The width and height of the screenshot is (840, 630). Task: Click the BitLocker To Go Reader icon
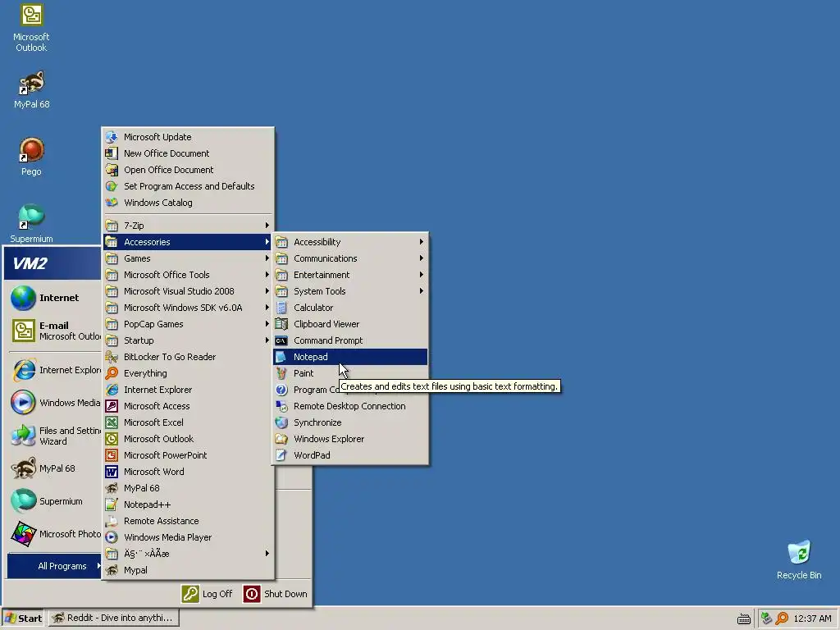pos(112,357)
